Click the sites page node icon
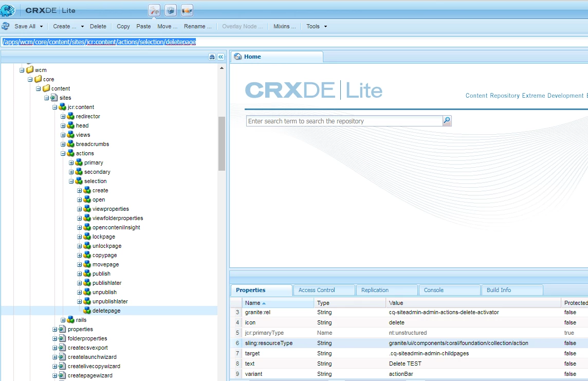 pyautogui.click(x=54, y=98)
